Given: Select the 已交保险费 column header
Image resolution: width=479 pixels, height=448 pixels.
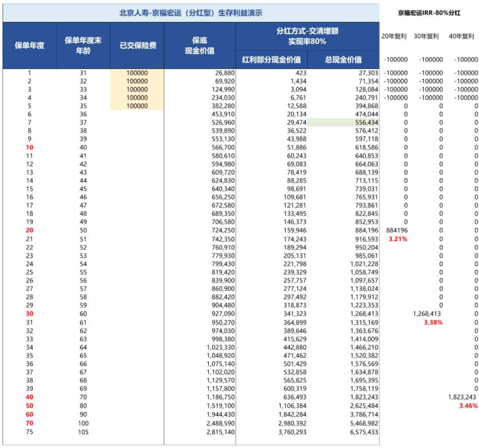Looking at the screenshot, I should click(x=137, y=46).
